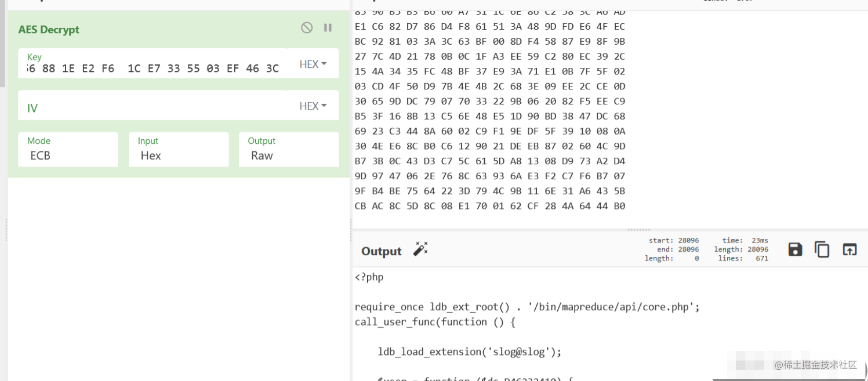This screenshot has height=381, width=868.
Task: Click hex row starting with '30 65 9D'
Action: coord(490,101)
